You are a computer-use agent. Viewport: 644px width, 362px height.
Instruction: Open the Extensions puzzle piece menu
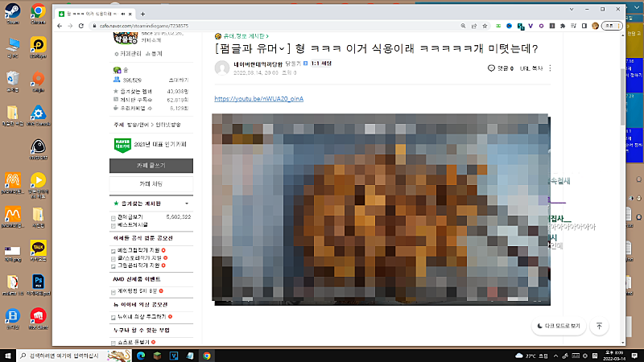point(563,26)
